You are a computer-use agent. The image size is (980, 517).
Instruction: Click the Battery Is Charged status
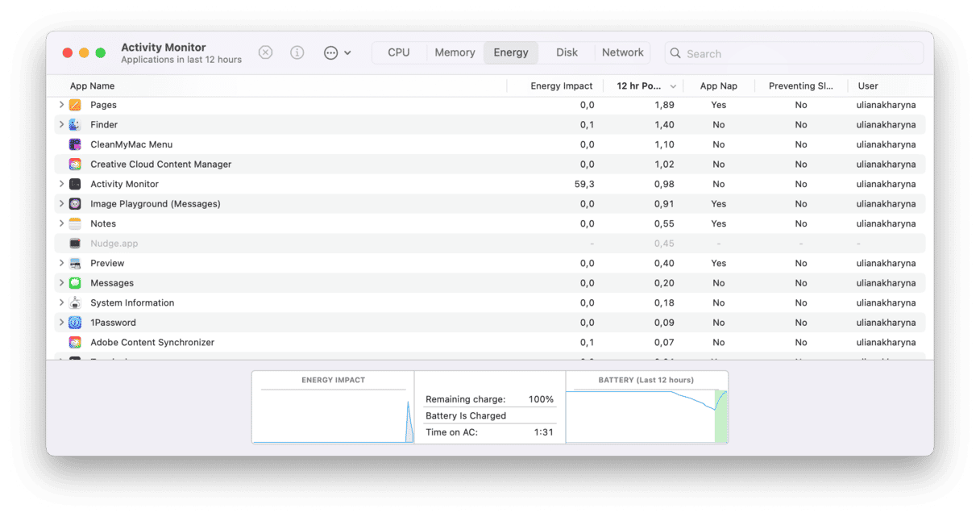click(x=466, y=416)
